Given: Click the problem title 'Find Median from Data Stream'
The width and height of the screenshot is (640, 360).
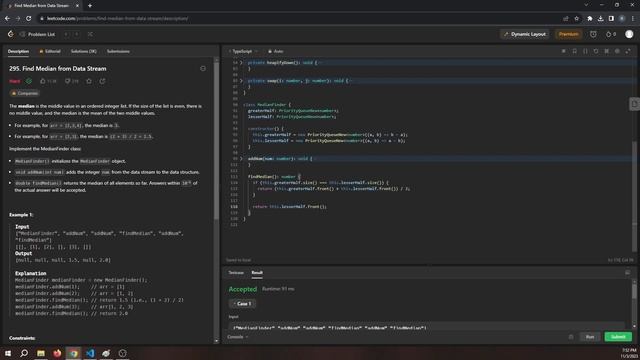Looking at the screenshot, I should click(x=64, y=69).
